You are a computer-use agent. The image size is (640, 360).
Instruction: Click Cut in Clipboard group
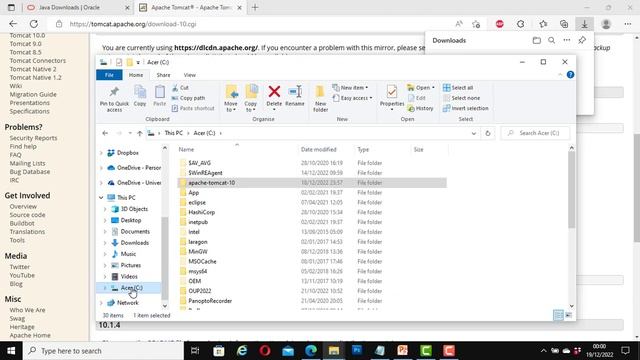[x=180, y=88]
